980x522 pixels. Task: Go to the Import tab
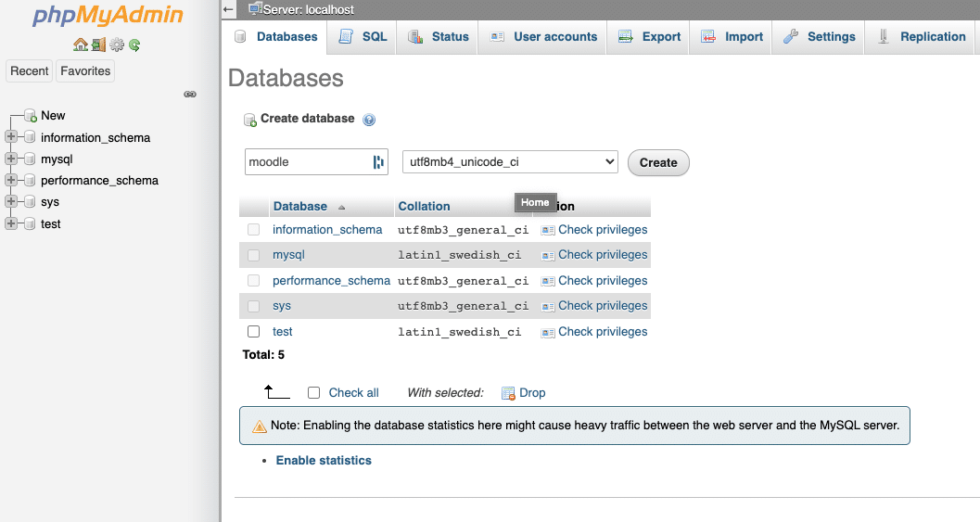pos(732,37)
